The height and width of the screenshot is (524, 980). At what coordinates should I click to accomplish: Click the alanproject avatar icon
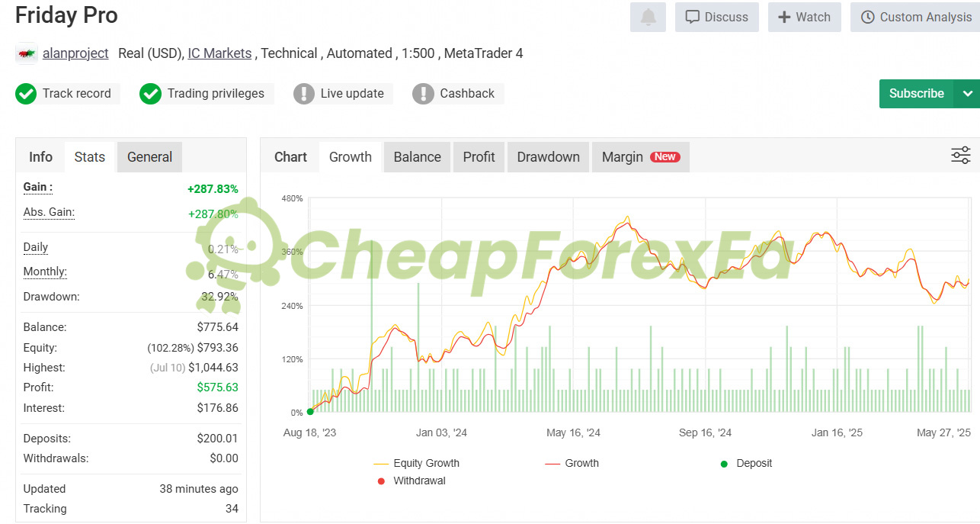pyautogui.click(x=27, y=54)
